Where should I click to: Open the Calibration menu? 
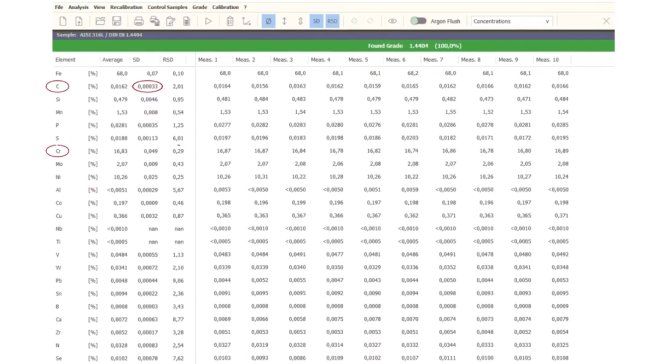pos(225,7)
